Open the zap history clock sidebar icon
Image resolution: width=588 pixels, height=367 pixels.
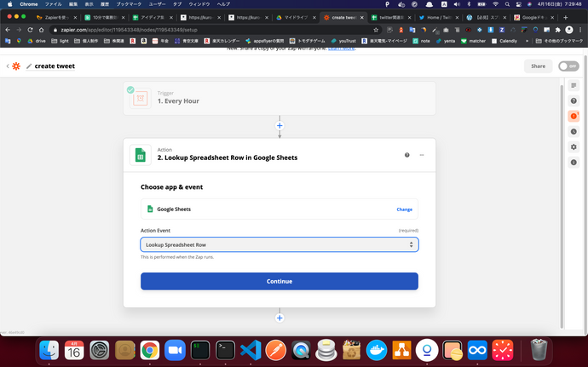click(574, 132)
